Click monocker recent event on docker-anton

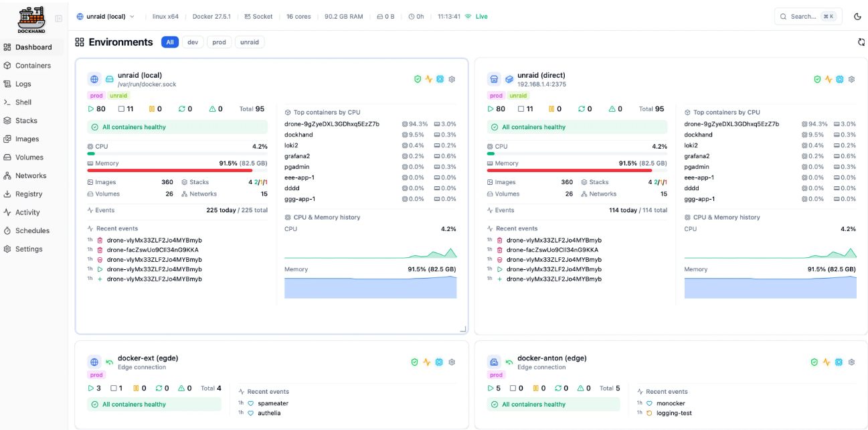[x=671, y=403]
